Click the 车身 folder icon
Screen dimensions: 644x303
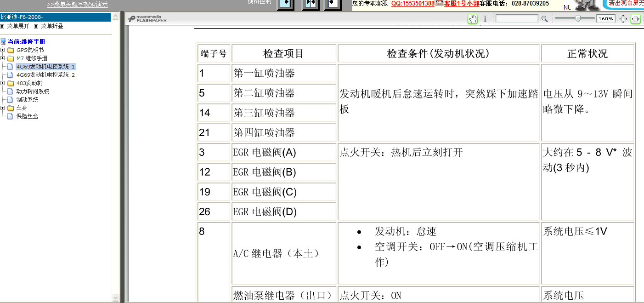(x=11, y=108)
